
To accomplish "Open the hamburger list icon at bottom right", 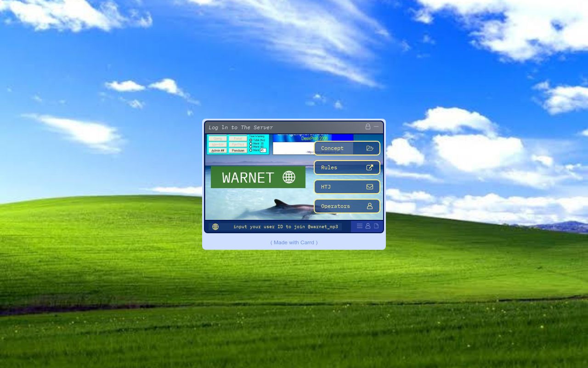I will click(359, 226).
